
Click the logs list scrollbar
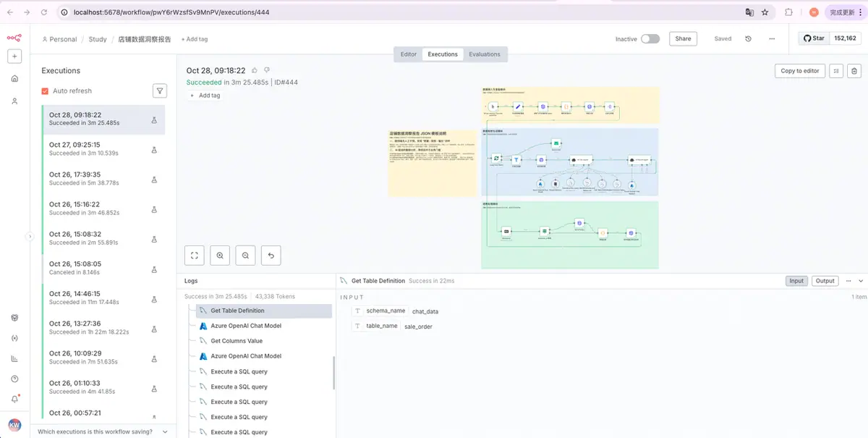333,373
